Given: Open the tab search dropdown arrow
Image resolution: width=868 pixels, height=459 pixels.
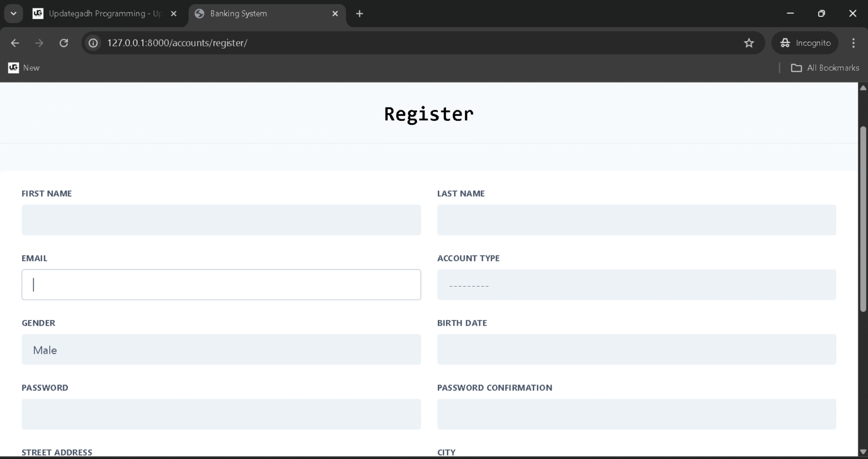Looking at the screenshot, I should coord(13,14).
